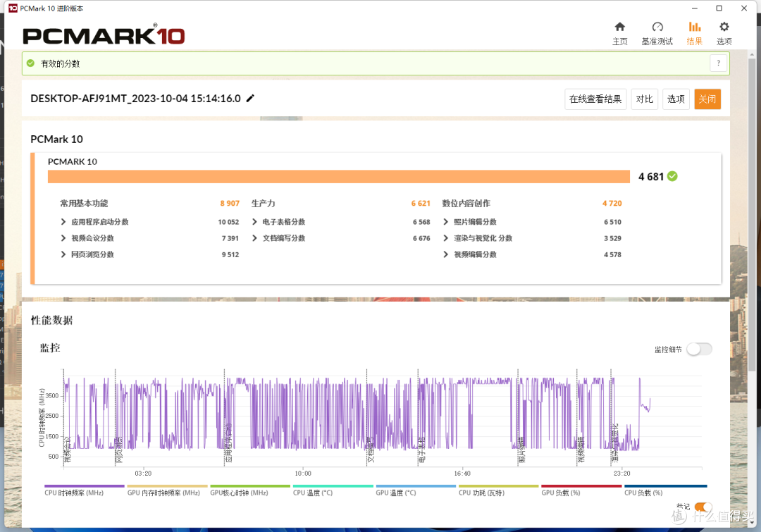Select GPU 内存时钟频率 (MHz) legend swatch
The height and width of the screenshot is (532, 761).
(167, 486)
